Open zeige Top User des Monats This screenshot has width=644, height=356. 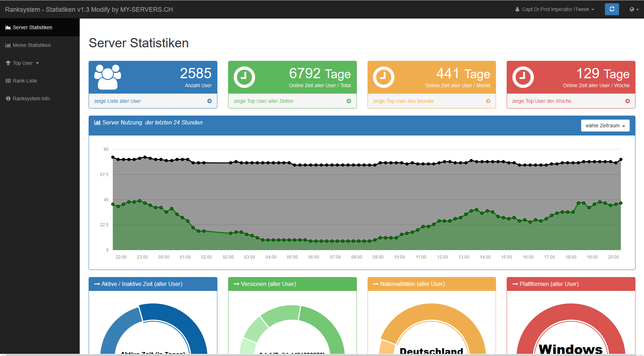[403, 101]
